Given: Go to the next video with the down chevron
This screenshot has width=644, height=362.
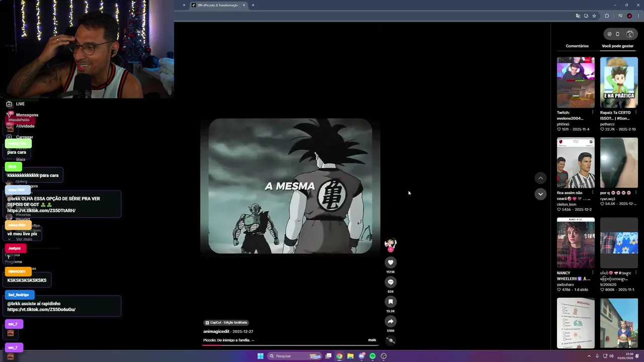Looking at the screenshot, I should 540,194.
